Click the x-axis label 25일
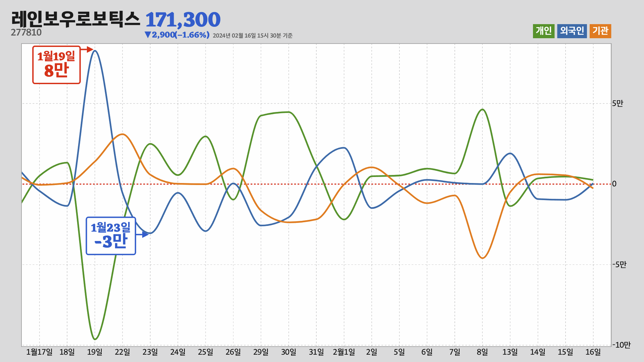 click(206, 352)
